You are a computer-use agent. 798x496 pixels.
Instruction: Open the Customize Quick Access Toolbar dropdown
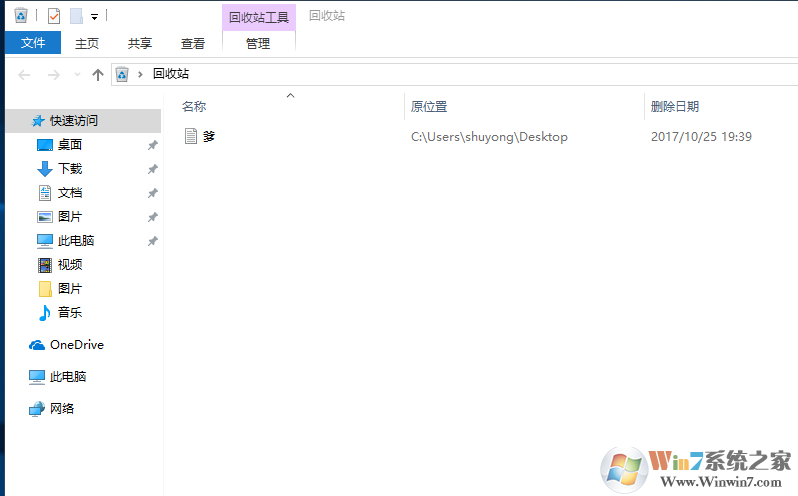pos(94,17)
